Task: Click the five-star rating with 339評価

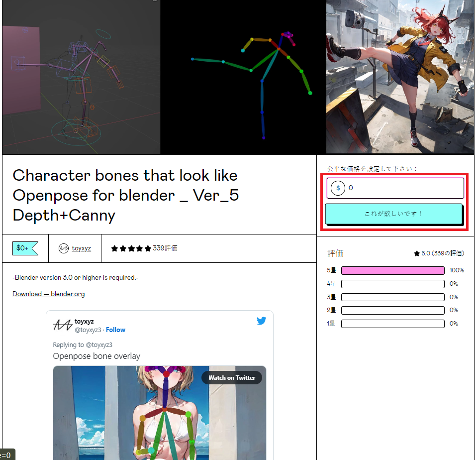Action: pos(144,248)
